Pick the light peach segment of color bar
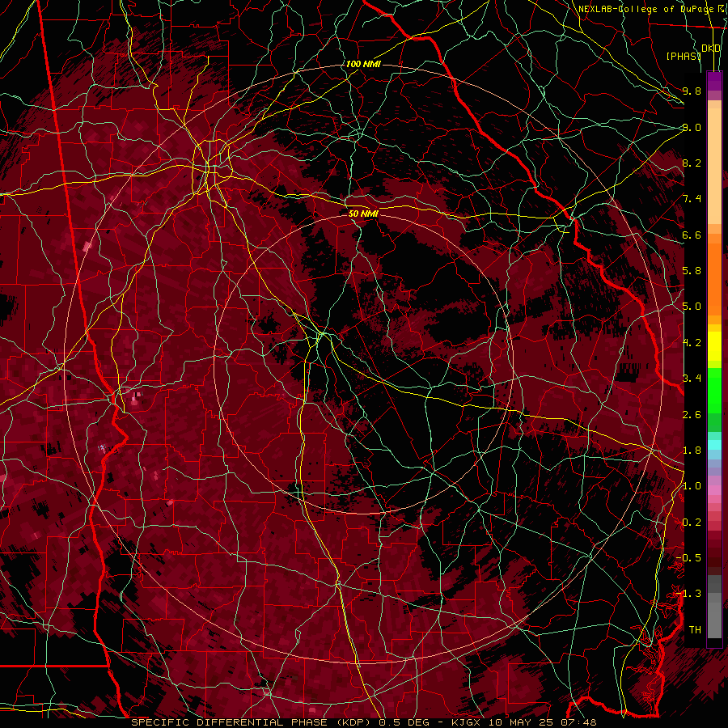 click(714, 166)
